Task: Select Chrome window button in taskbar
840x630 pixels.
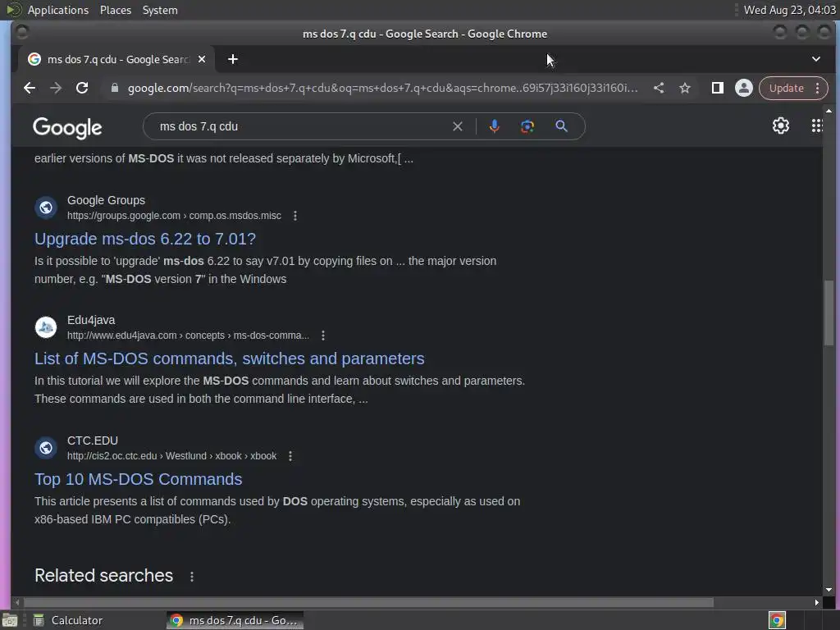Action: pos(235,620)
